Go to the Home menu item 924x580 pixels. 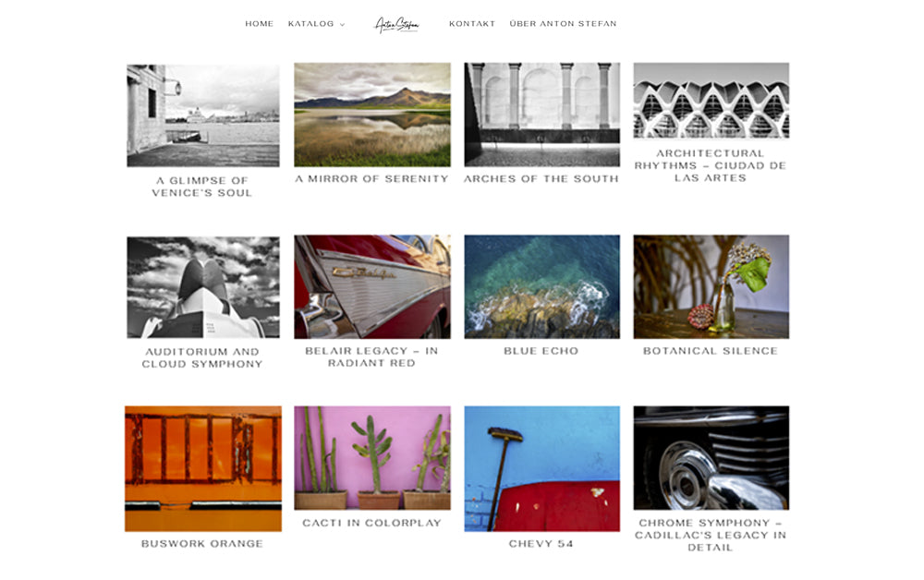pos(260,24)
